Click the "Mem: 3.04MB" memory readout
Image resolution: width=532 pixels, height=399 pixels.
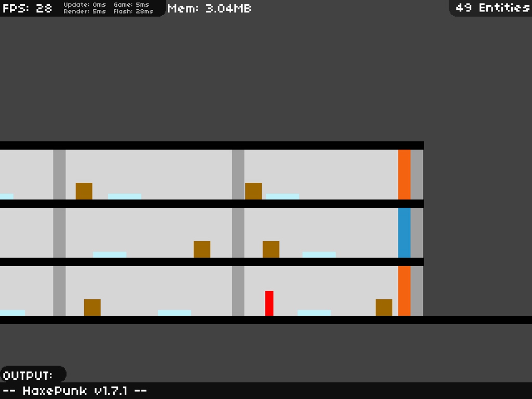point(209,8)
